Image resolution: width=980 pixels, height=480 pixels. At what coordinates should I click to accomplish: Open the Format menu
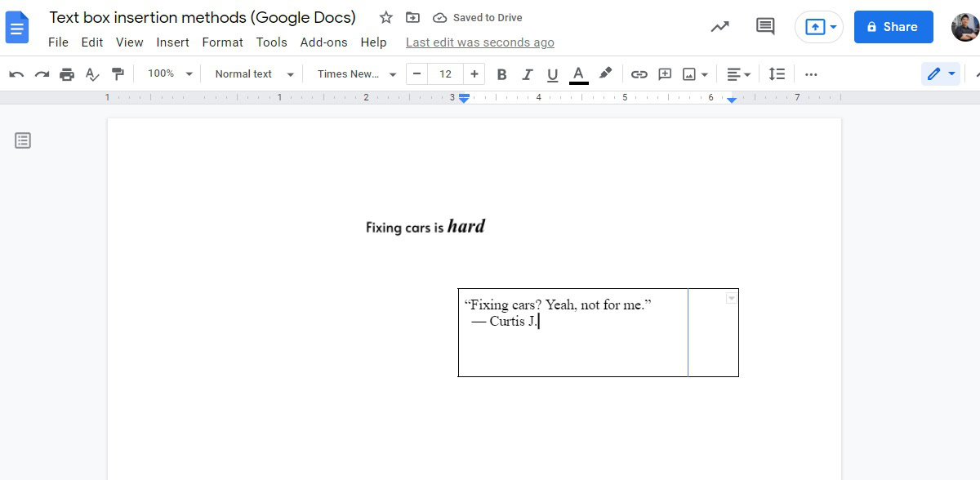[222, 42]
